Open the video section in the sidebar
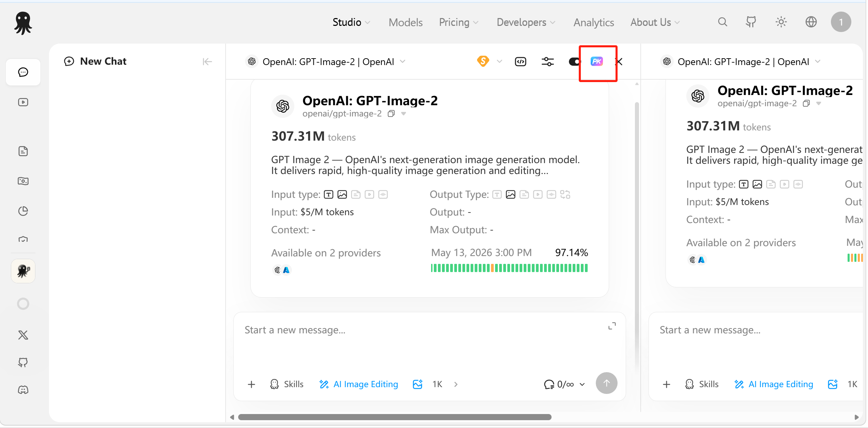This screenshot has height=428, width=868. click(23, 102)
